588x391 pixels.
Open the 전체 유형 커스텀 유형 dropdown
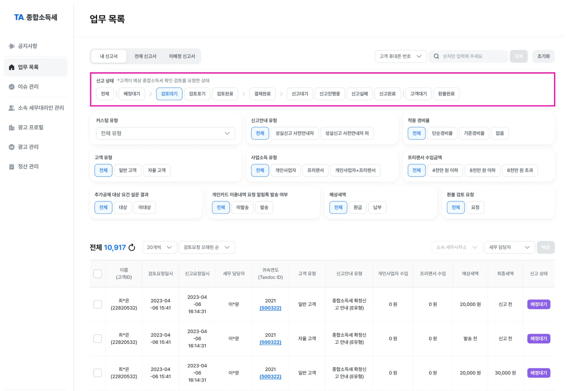click(165, 133)
